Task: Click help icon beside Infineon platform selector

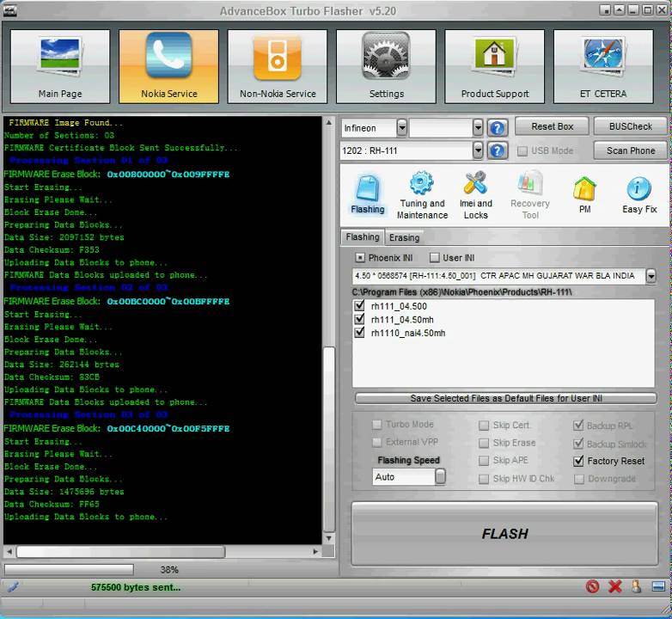Action: coord(497,128)
